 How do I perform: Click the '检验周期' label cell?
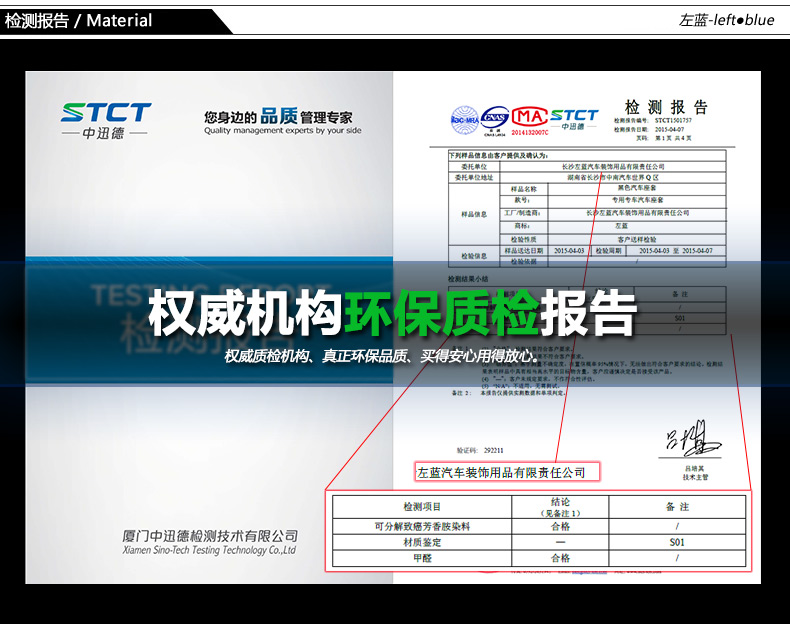point(608,251)
